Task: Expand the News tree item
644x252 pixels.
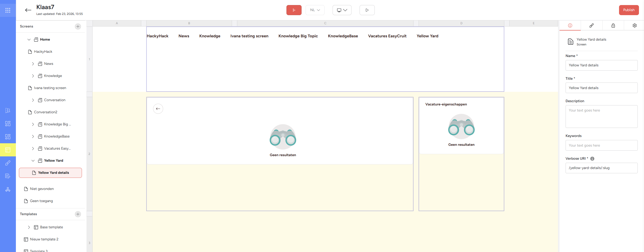Action: (x=33, y=64)
